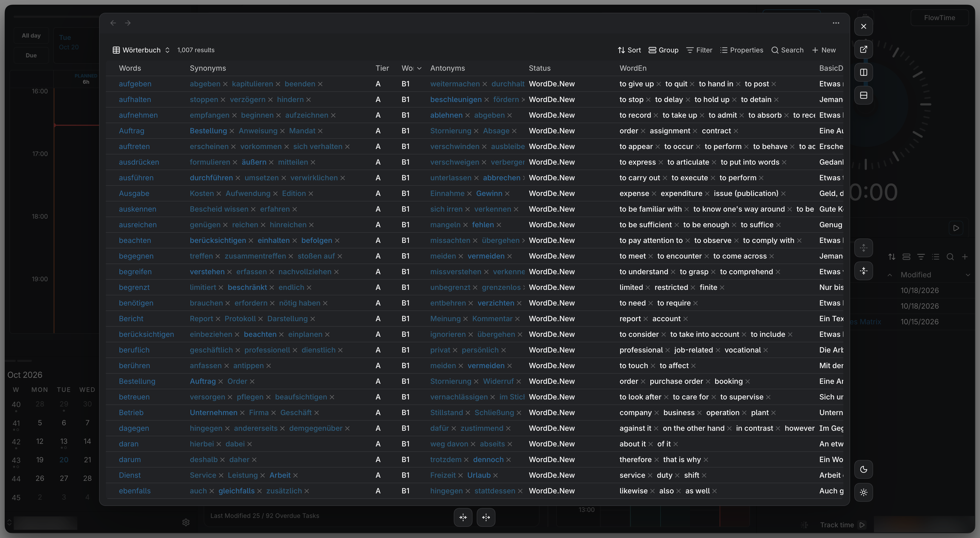
Task: Click the Due button in calendar
Action: tap(31, 55)
